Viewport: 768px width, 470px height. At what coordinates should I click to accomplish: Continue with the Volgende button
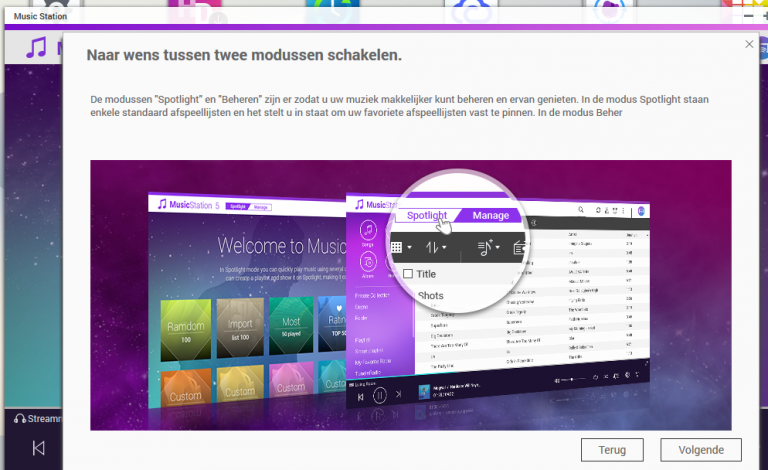pos(701,450)
